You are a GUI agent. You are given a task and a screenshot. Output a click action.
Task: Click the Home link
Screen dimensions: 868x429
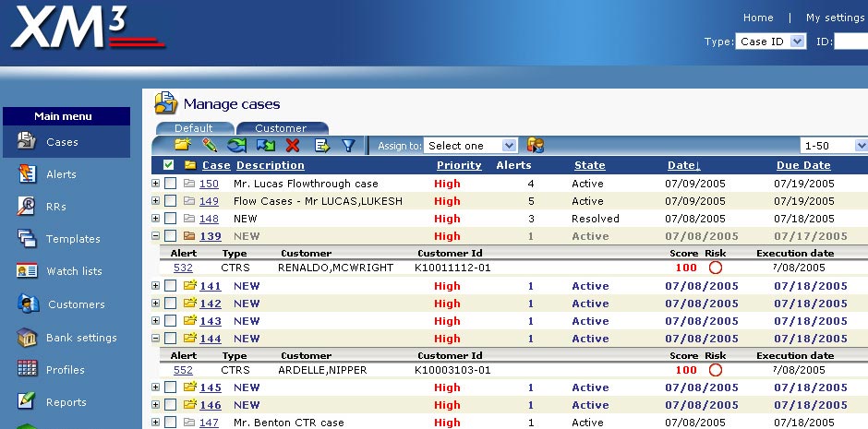coord(758,18)
